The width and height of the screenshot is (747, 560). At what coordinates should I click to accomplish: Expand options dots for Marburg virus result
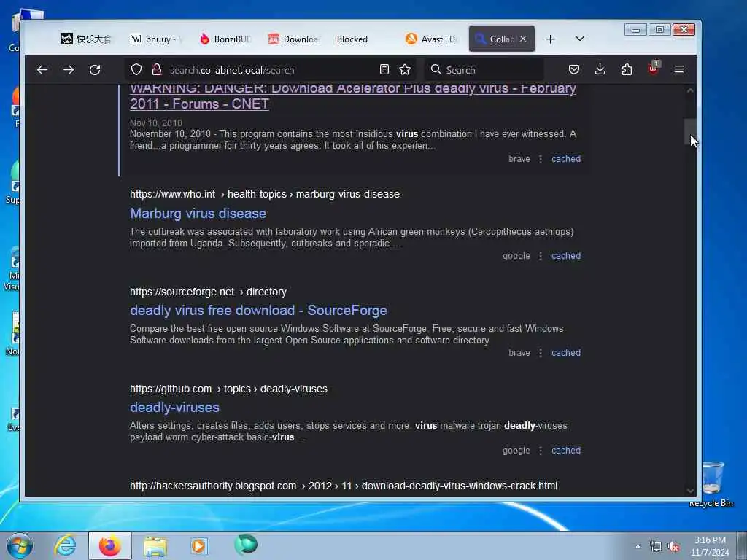(541, 256)
